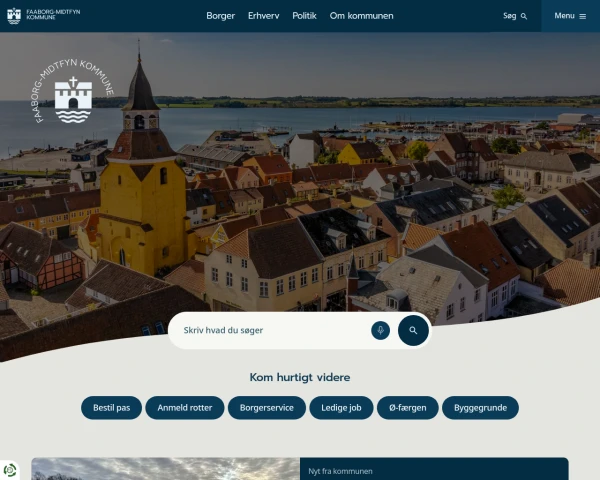Click the Bestil pas shortcut

coord(112,408)
